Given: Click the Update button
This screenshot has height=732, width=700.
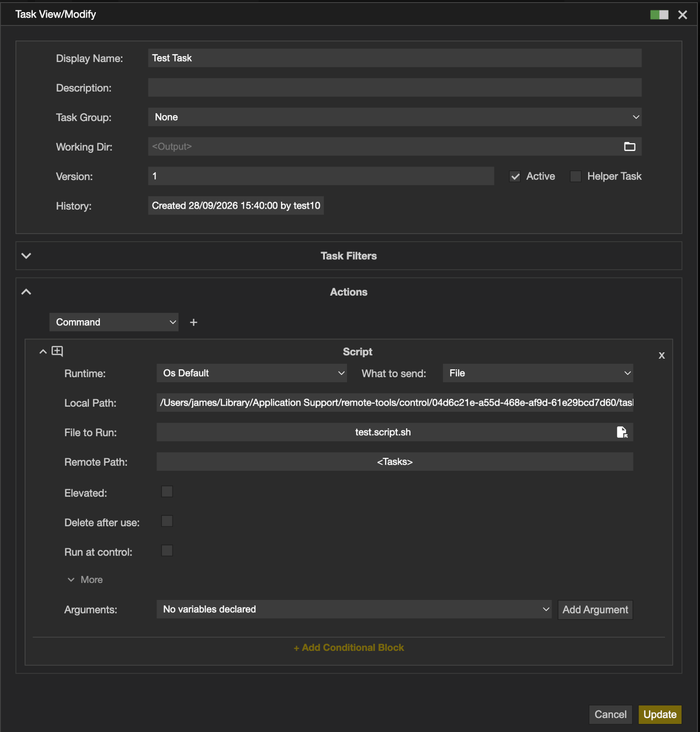Looking at the screenshot, I should click(660, 714).
